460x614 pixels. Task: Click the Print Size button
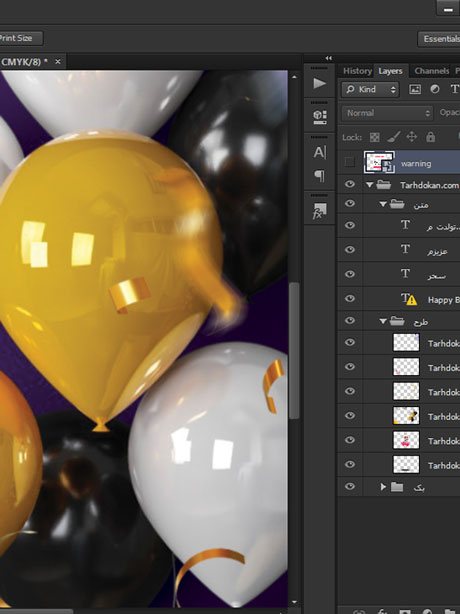21,38
